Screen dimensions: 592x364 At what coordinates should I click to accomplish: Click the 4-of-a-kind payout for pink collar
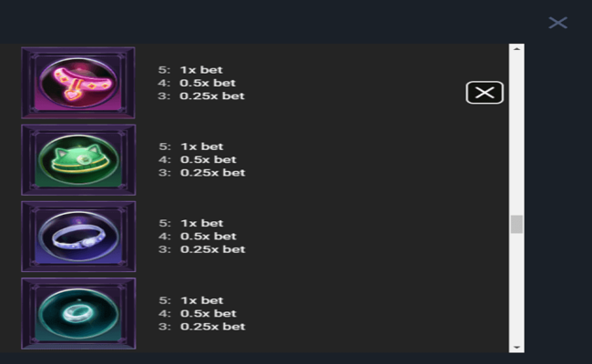point(207,83)
